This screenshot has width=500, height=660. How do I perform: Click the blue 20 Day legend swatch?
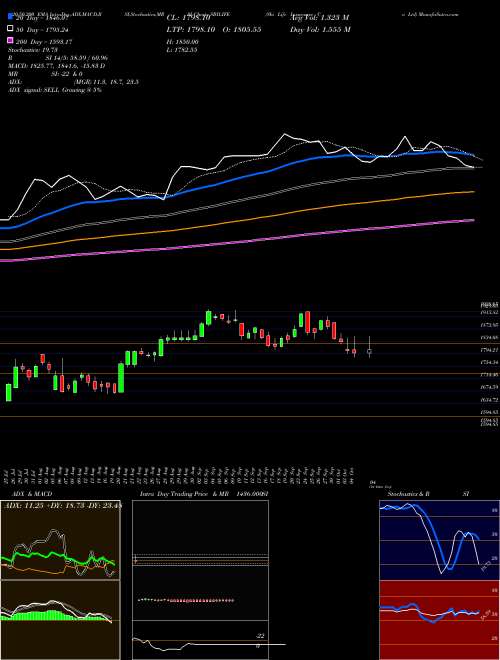pyautogui.click(x=10, y=18)
